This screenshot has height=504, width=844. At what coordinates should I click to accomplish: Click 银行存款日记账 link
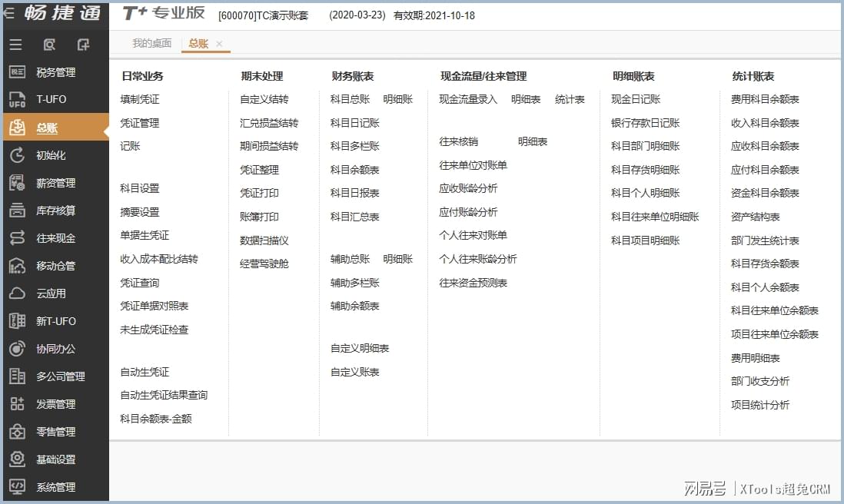point(645,123)
